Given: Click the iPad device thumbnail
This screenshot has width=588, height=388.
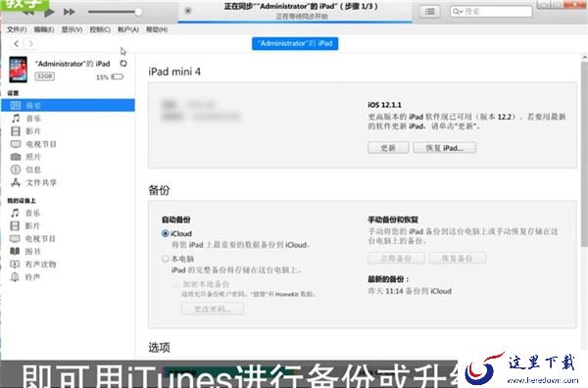Looking at the screenshot, I should point(19,70).
